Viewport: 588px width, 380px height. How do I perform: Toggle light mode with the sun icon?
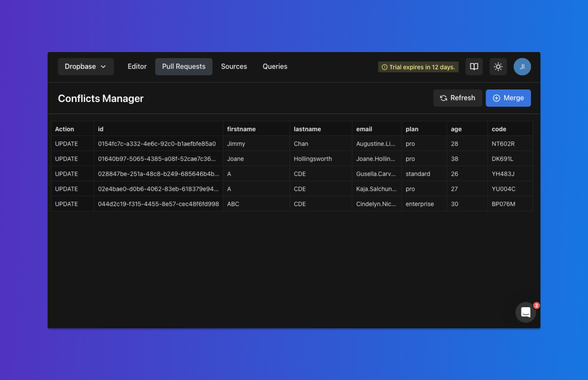(x=498, y=67)
